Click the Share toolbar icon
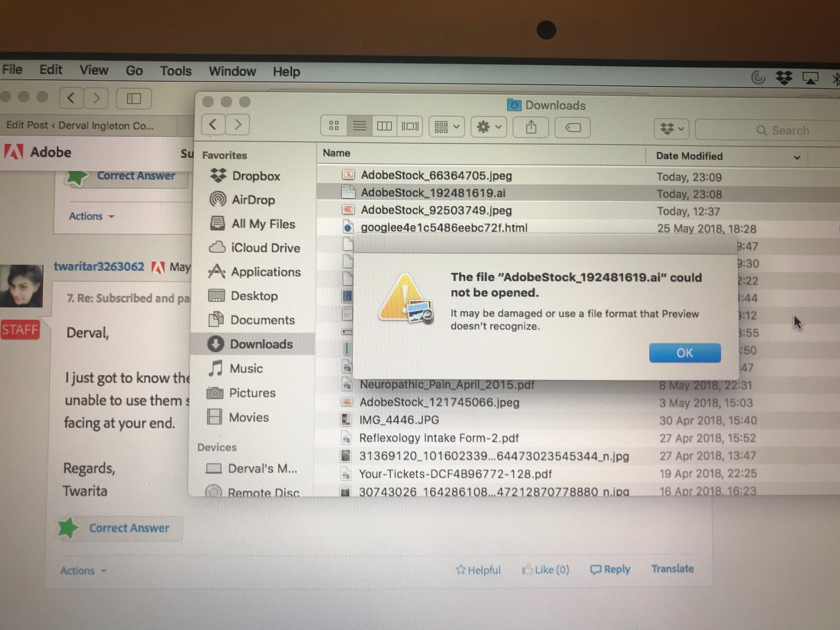Image resolution: width=840 pixels, height=630 pixels. [x=530, y=127]
